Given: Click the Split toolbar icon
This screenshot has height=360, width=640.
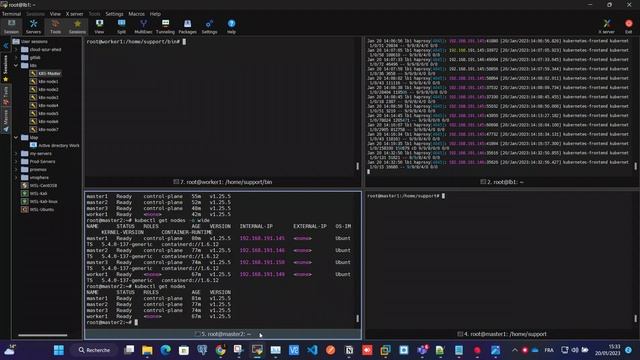Looking at the screenshot, I should point(121,26).
